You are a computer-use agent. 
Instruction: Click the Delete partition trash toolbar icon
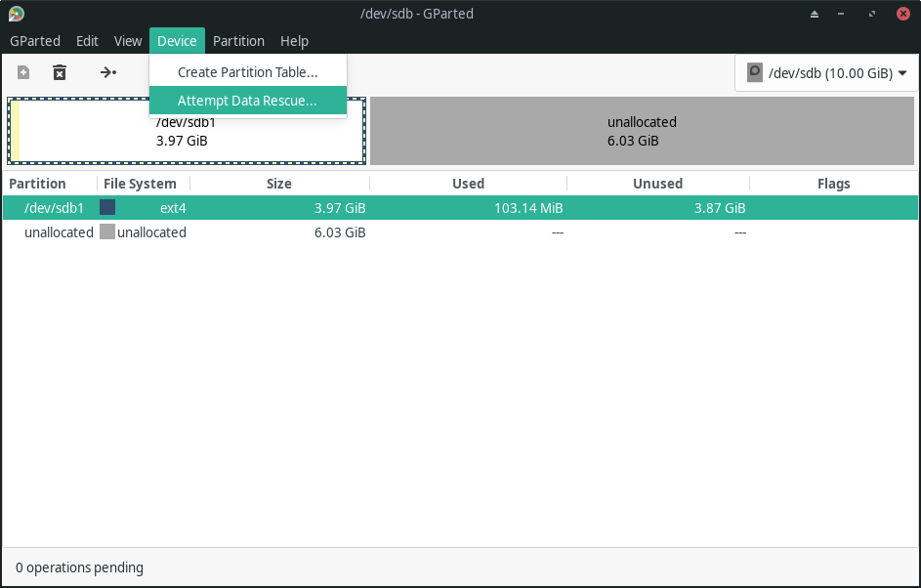point(60,72)
